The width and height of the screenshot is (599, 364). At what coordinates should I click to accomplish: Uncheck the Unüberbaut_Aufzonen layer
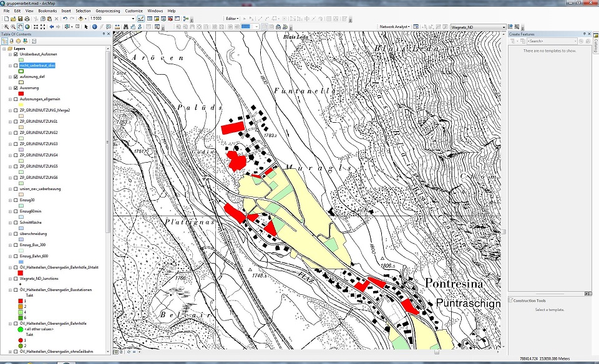click(16, 54)
